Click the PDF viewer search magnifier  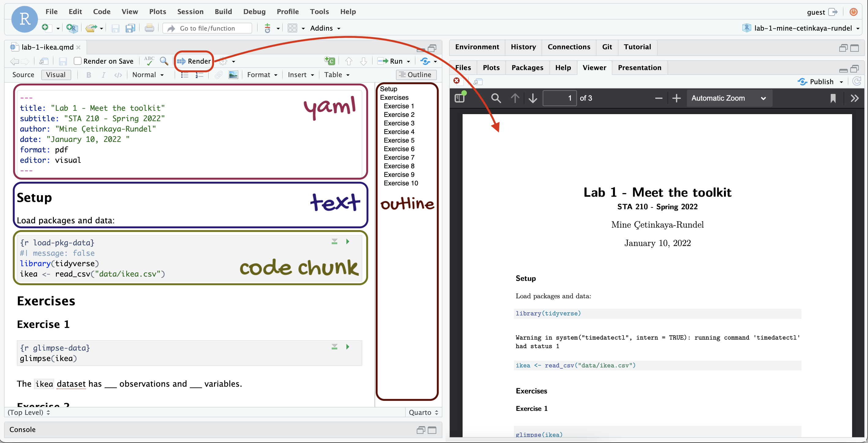[496, 98]
